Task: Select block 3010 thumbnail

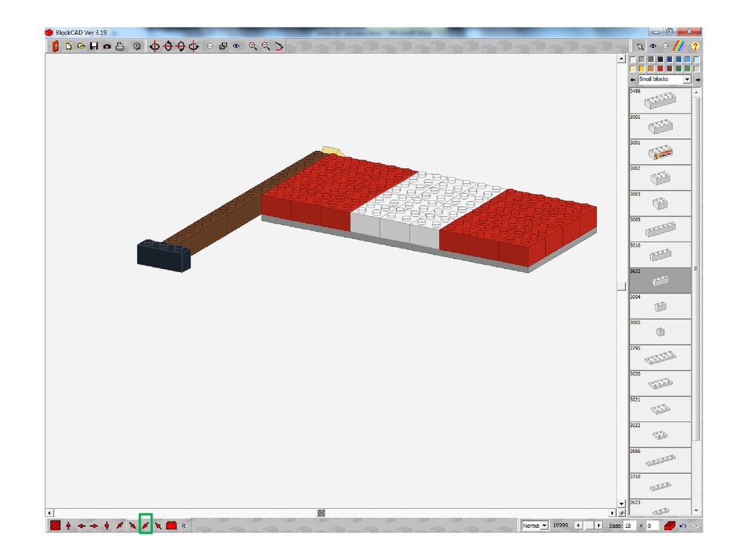Action: tap(660, 254)
